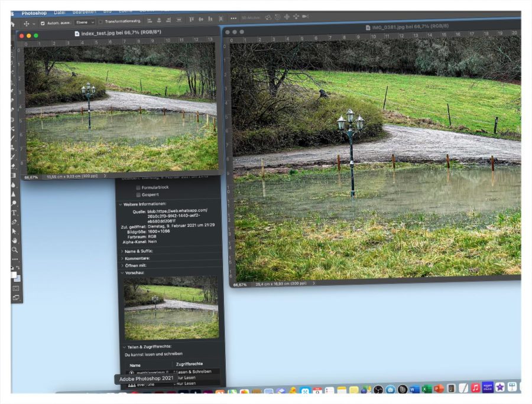
Task: Open Excel from the Dock
Action: 426,389
